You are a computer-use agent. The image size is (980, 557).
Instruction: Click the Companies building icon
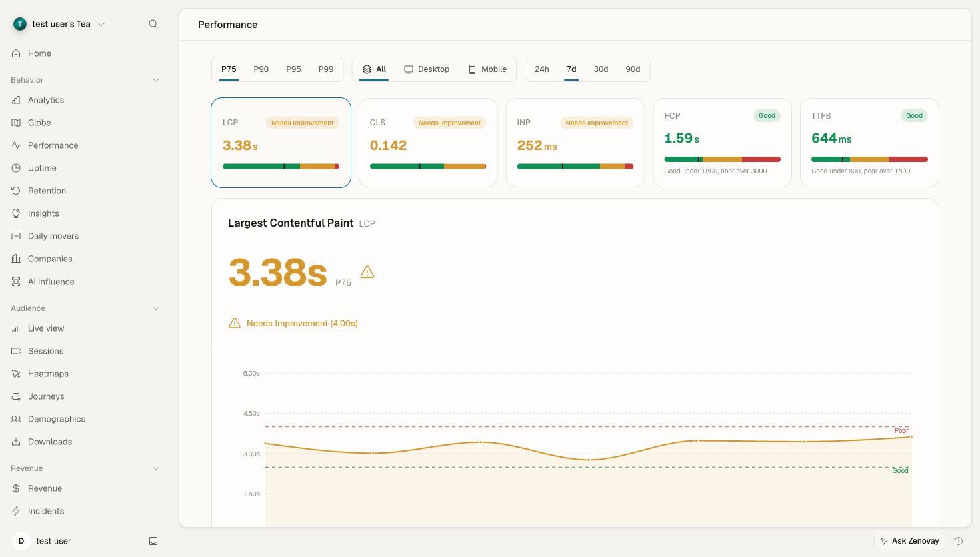point(16,259)
